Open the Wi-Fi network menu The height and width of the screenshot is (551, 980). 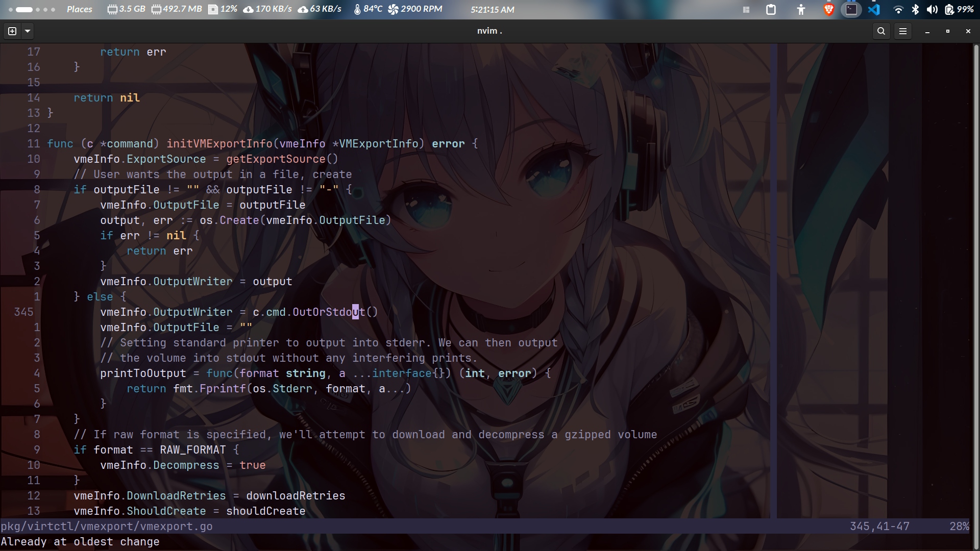[x=898, y=9]
